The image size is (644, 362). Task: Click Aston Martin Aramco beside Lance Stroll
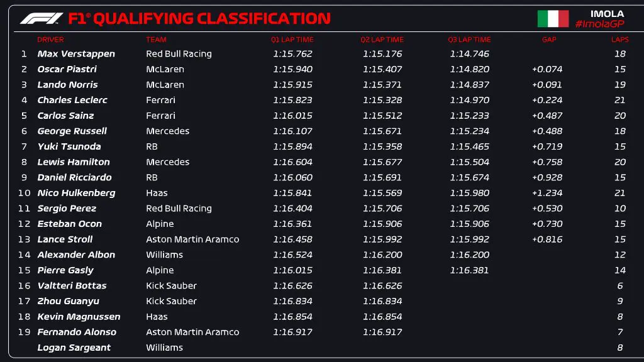[x=192, y=239]
